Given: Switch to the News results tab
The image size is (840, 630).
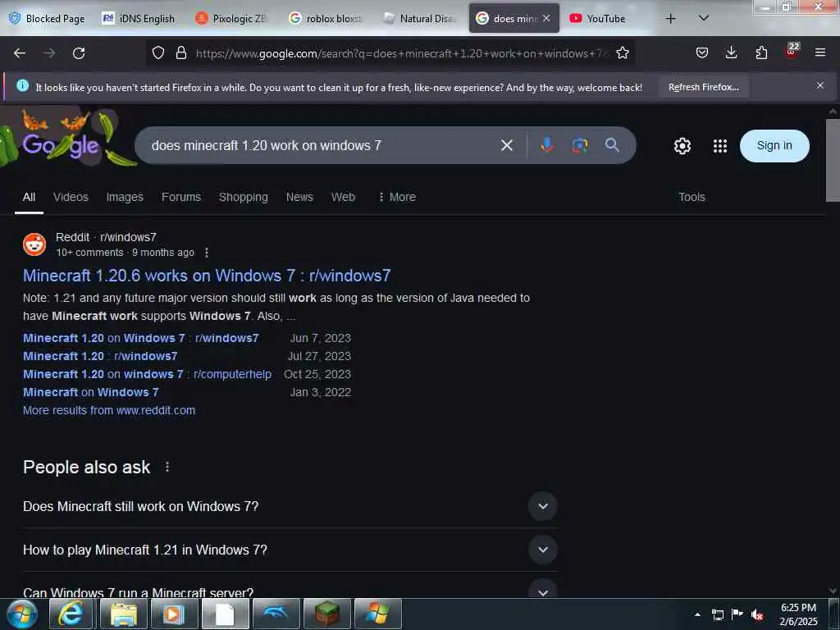Looking at the screenshot, I should (299, 197).
